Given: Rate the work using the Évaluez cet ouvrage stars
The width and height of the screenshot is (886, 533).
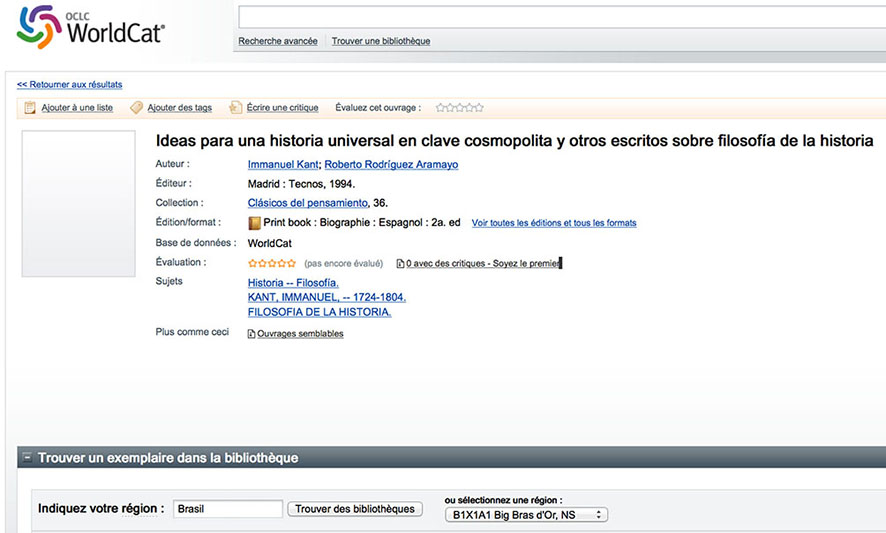Looking at the screenshot, I should click(459, 107).
